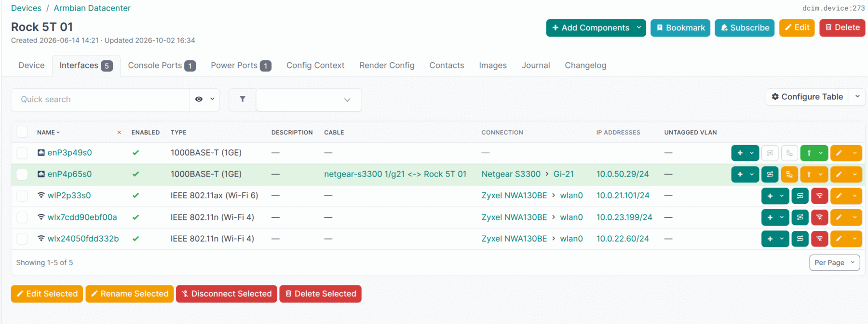Image resolution: width=868 pixels, height=324 pixels.
Task: Disconnect wireless link on wlP2p33s0
Action: pyautogui.click(x=819, y=196)
